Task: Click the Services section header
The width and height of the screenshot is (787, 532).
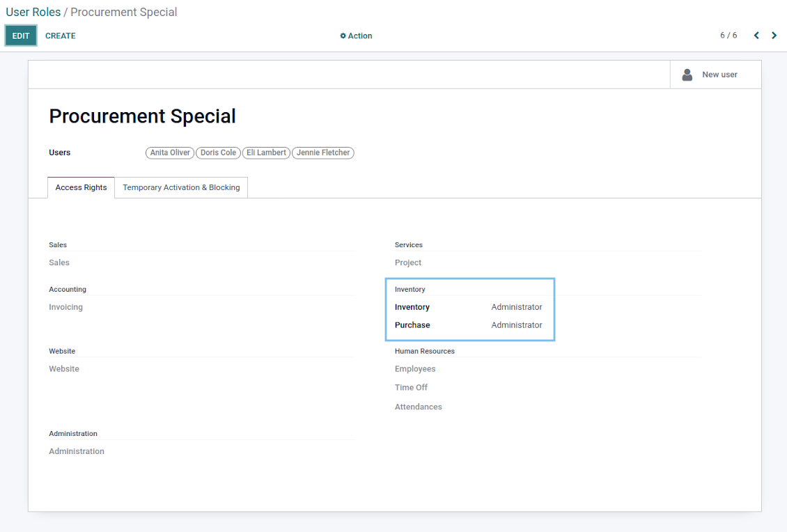Action: coord(409,245)
